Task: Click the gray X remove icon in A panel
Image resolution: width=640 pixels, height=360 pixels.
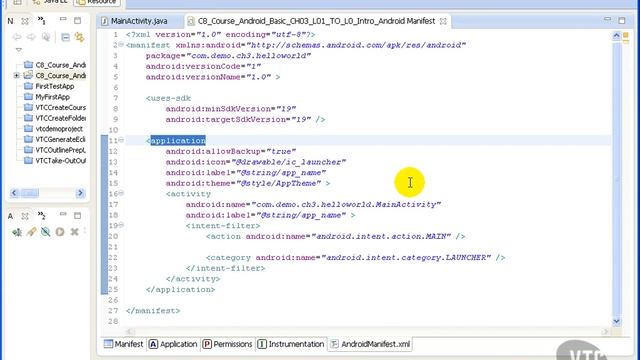Action: pyautogui.click(x=74, y=232)
